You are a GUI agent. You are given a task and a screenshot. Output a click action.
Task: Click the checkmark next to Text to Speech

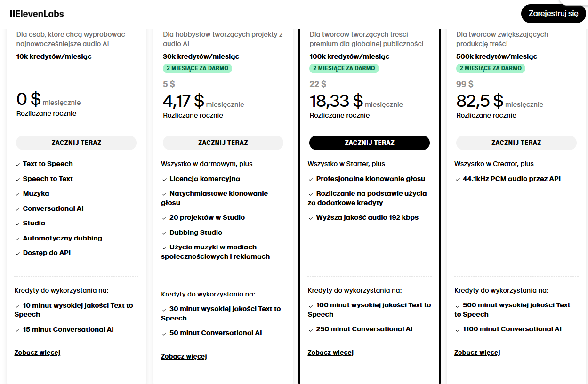point(18,165)
